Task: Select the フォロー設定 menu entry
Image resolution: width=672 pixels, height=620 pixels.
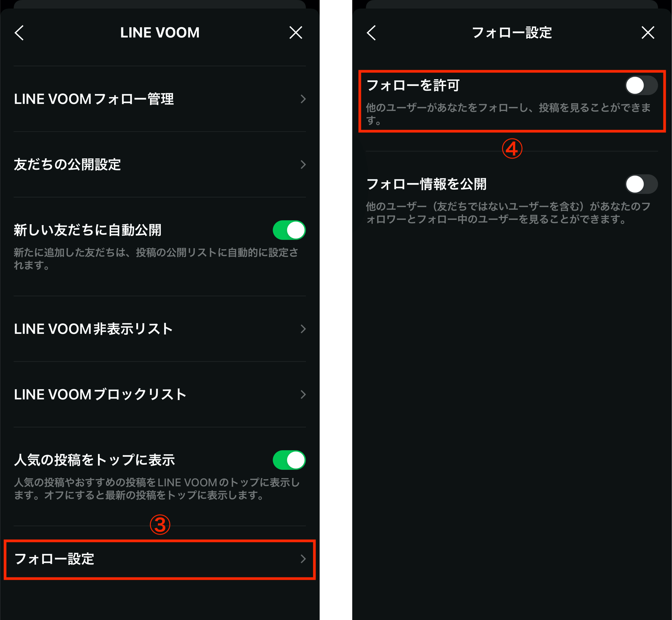Action: point(160,559)
